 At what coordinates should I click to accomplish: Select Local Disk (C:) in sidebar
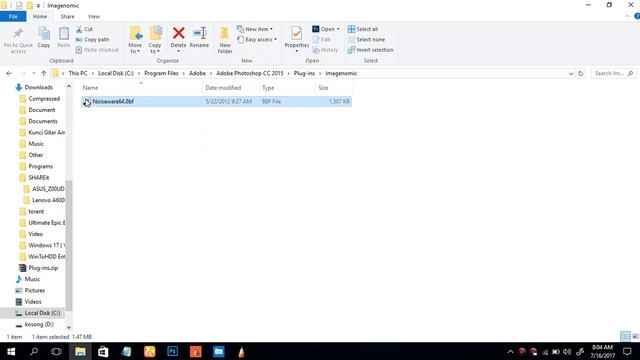[x=42, y=313]
